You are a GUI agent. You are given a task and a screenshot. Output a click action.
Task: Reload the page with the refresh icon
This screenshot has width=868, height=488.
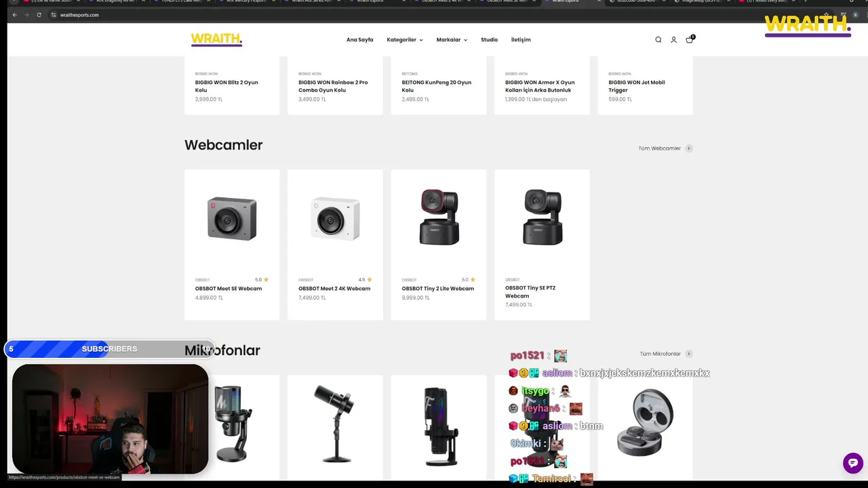[39, 15]
